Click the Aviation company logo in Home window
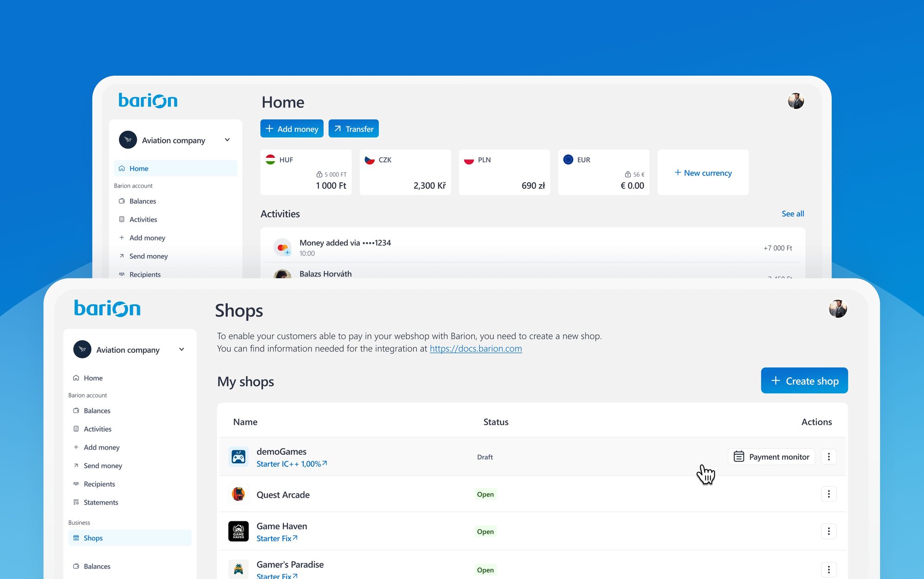Image resolution: width=924 pixels, height=579 pixels. [128, 140]
